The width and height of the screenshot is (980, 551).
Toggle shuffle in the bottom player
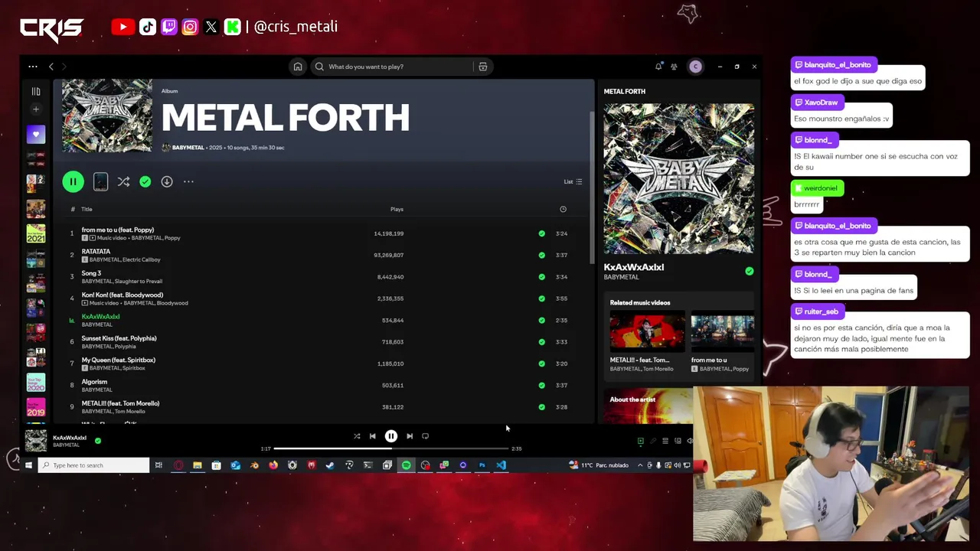click(357, 436)
